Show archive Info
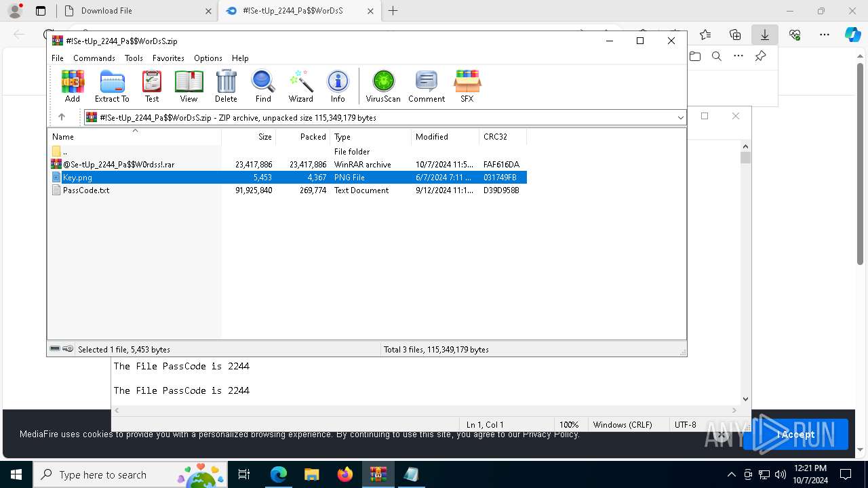Viewport: 868px width, 488px height. (338, 86)
